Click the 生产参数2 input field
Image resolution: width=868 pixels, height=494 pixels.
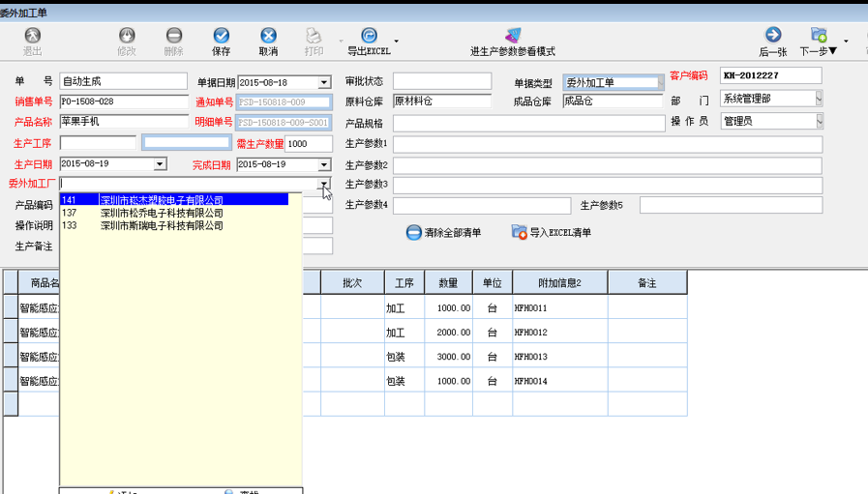pos(608,165)
